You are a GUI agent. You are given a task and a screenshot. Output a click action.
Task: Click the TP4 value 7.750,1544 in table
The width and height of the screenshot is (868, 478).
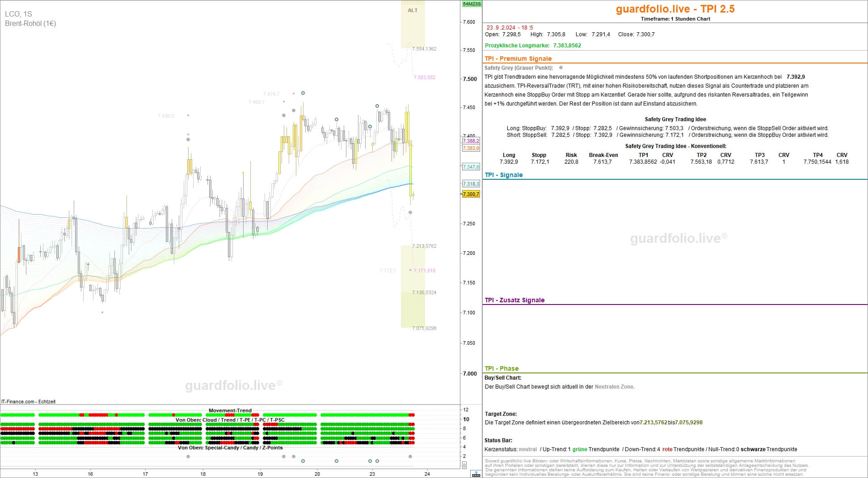click(817, 162)
